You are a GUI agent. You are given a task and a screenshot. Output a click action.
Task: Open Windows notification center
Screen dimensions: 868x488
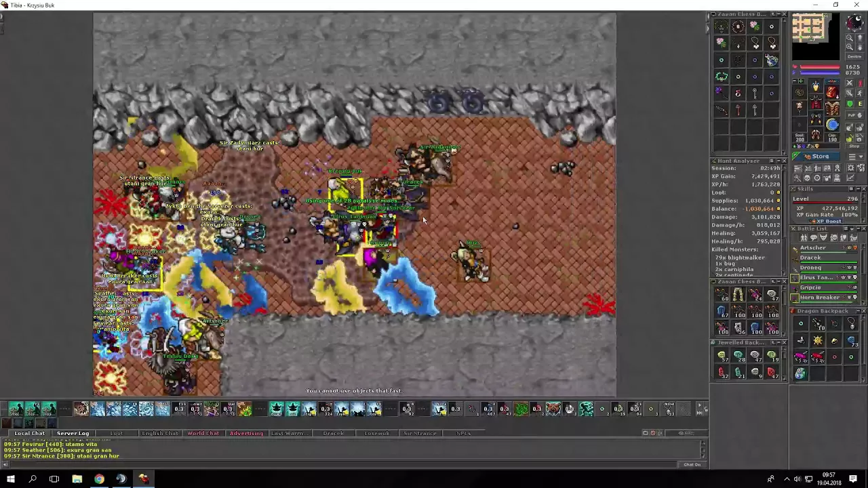tap(853, 479)
